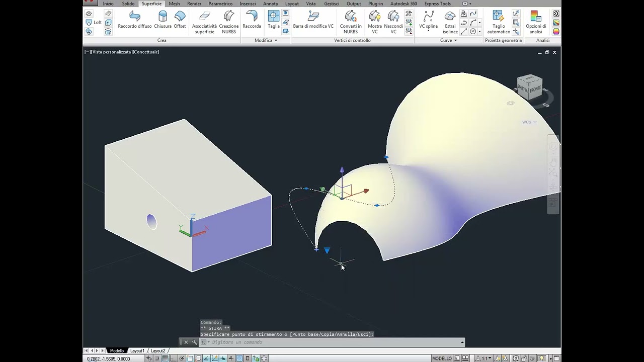
Task: Toggle ortho mode in the status bar
Action: coord(173,358)
